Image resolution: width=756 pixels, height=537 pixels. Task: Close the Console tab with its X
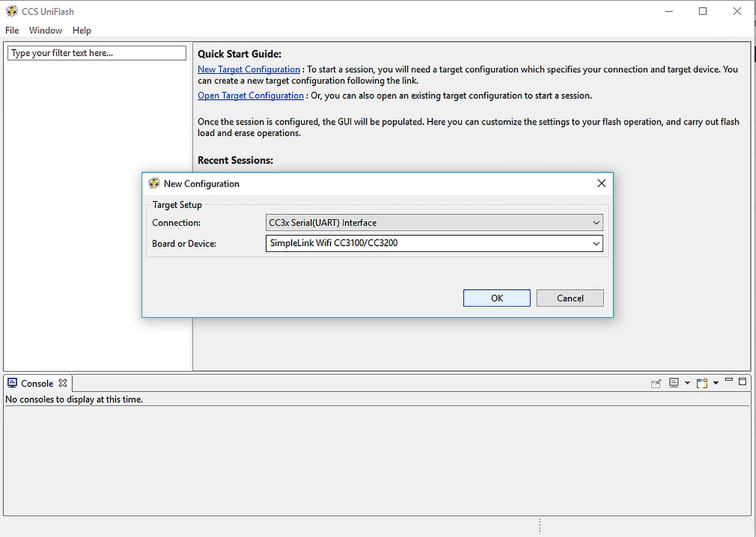63,383
